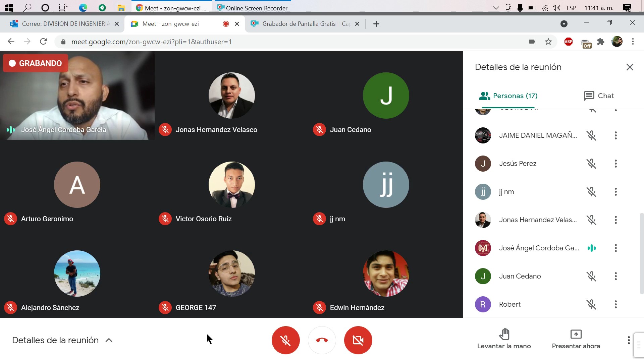Close the Meet - zon-gwcw-ezi tab

pos(237,24)
